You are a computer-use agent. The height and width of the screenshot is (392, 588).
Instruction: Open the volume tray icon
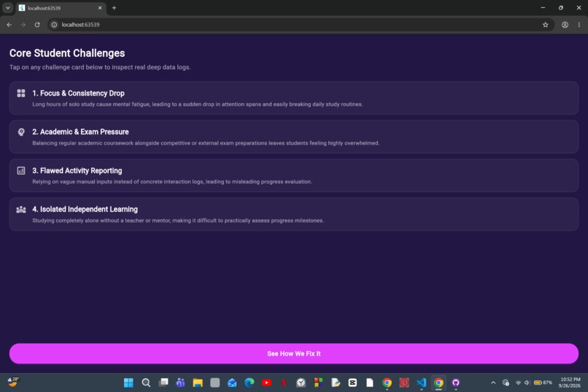527,383
